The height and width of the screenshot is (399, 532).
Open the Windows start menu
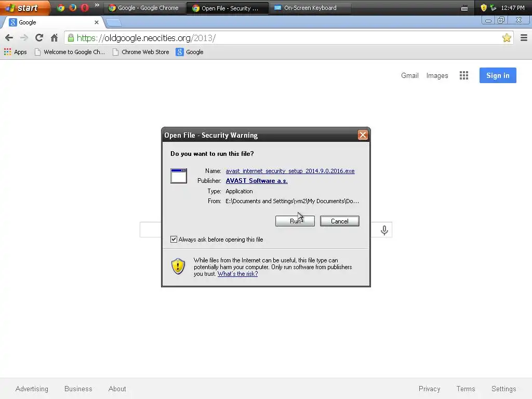pyautogui.click(x=24, y=7)
